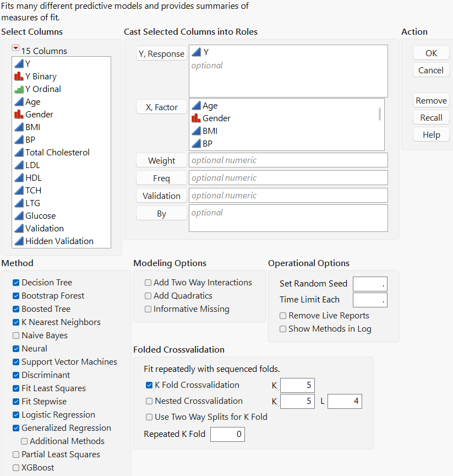Enable Add Two Way Interactions option
The height and width of the screenshot is (476, 453).
click(x=148, y=283)
